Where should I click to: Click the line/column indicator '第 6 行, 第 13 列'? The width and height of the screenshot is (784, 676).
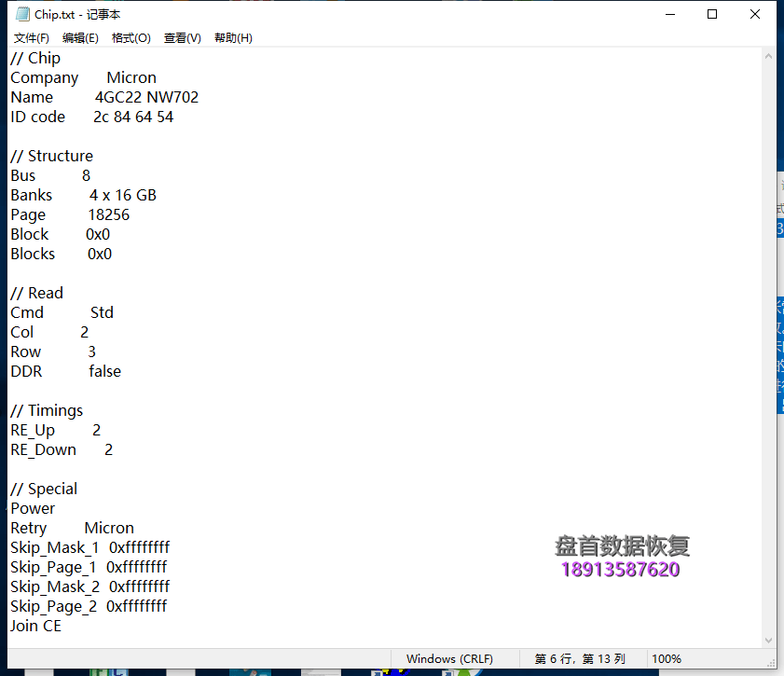[580, 659]
